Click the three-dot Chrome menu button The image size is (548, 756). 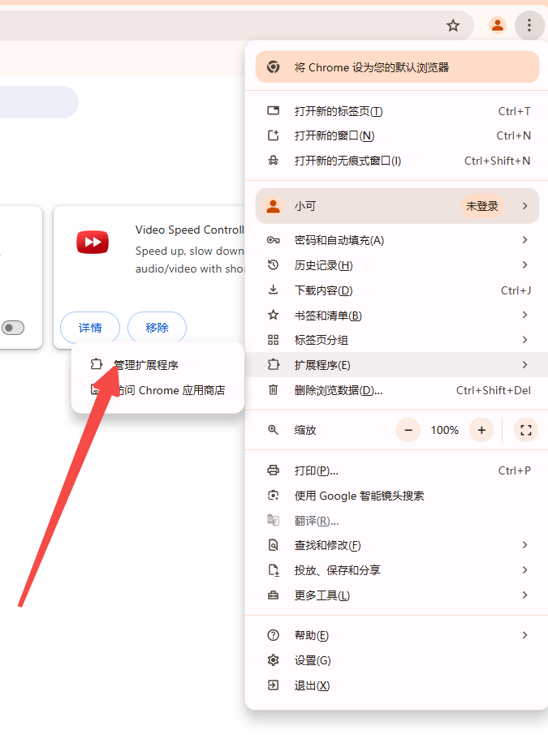pos(529,25)
